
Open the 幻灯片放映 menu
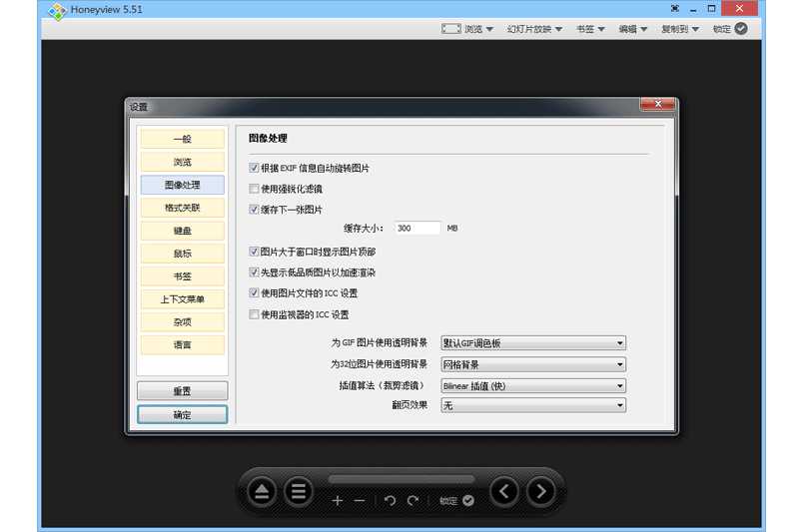(x=534, y=29)
